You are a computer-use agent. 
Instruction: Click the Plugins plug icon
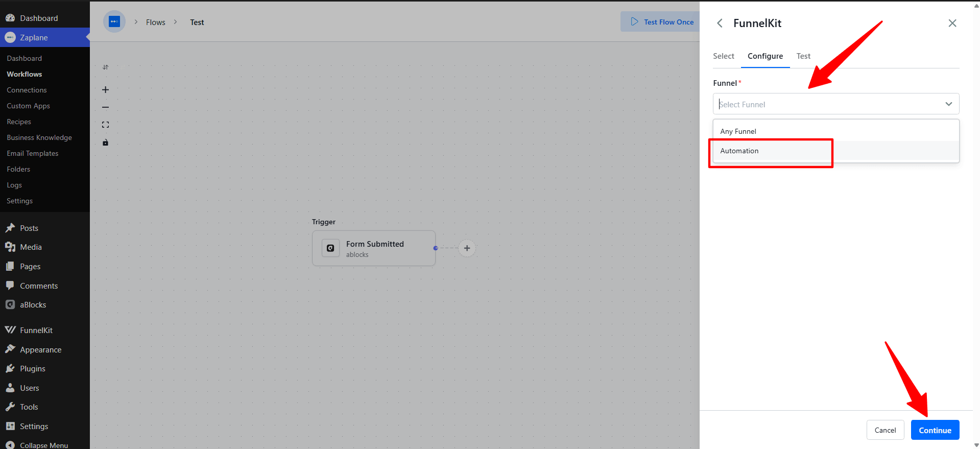[10, 368]
